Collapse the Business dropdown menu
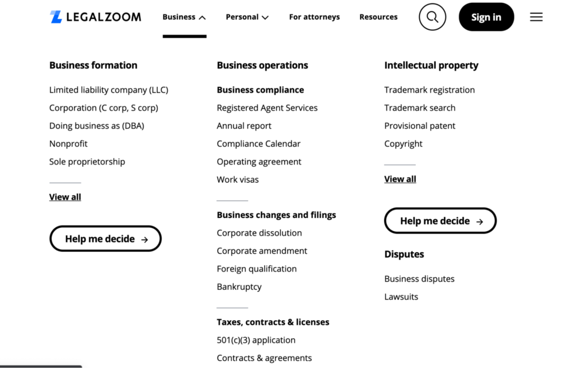This screenshot has width=588, height=368. coord(184,17)
